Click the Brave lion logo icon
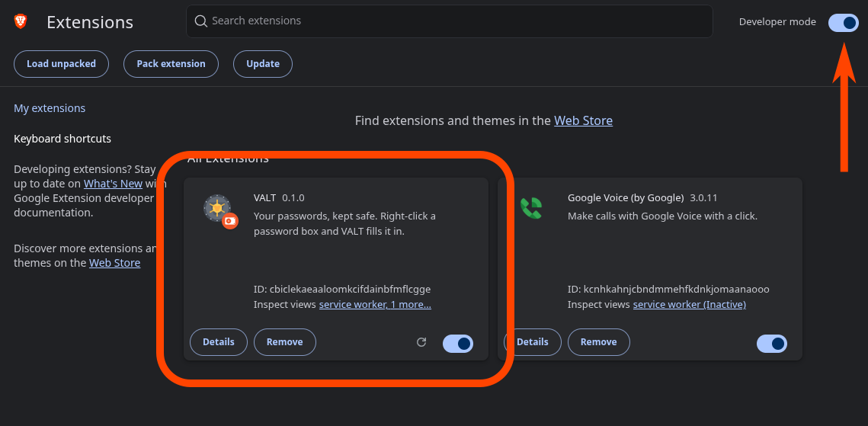868x426 pixels. click(x=21, y=21)
